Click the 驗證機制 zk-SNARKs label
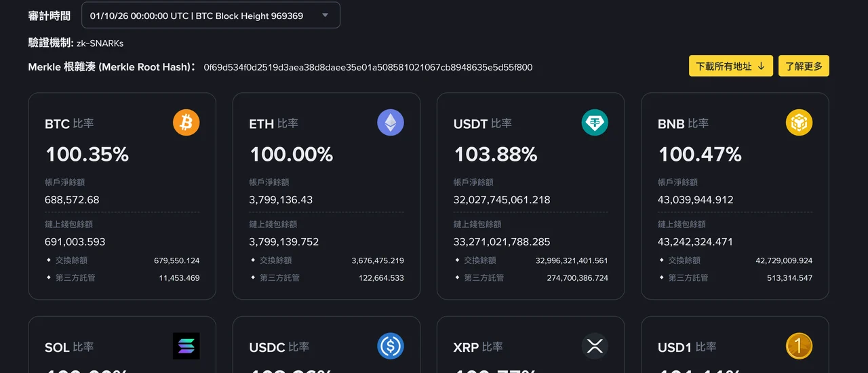This screenshot has height=373, width=868. point(76,43)
